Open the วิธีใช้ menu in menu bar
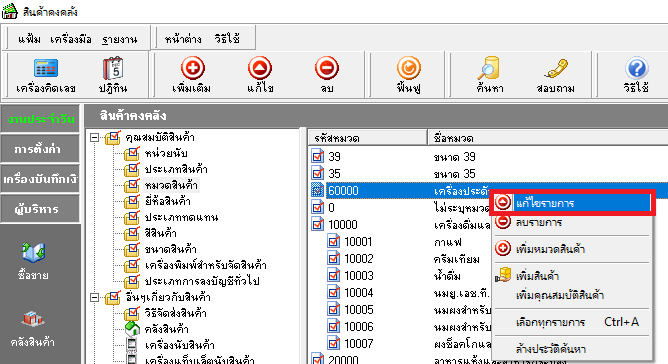Viewport: 668px width, 364px height. pyautogui.click(x=227, y=39)
